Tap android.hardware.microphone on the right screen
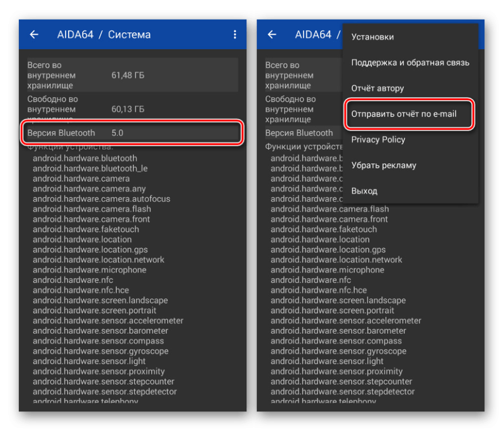The image size is (504, 431). pos(327,270)
